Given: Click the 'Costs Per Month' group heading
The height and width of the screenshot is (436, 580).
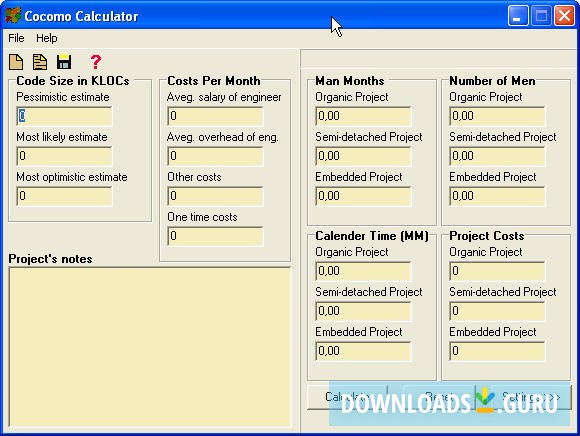Looking at the screenshot, I should click(x=214, y=81).
